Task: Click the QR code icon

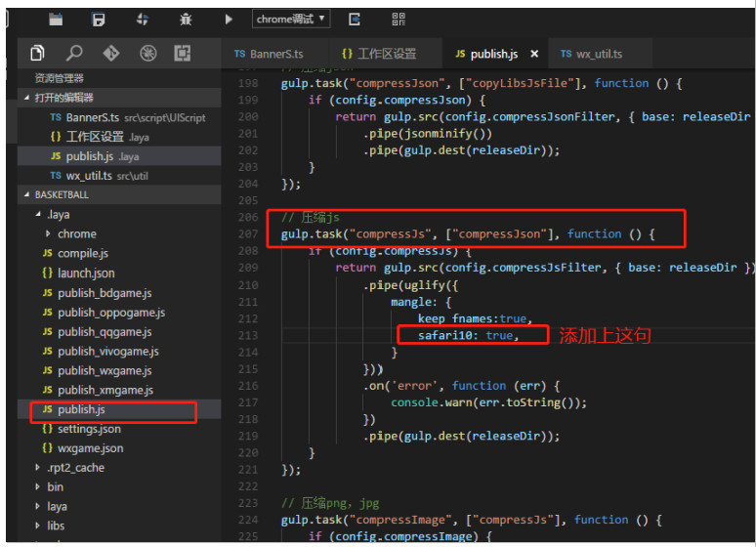Action: click(399, 20)
